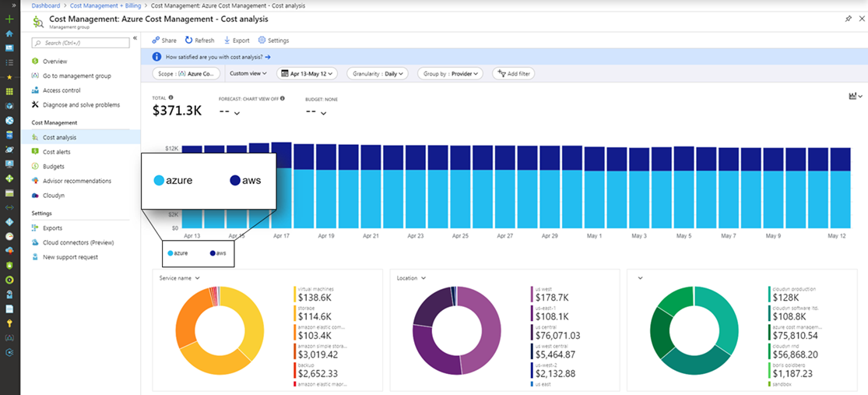Open Monitor gauge icon in left rail
Viewport: 868px width, 395px height.
[9, 236]
